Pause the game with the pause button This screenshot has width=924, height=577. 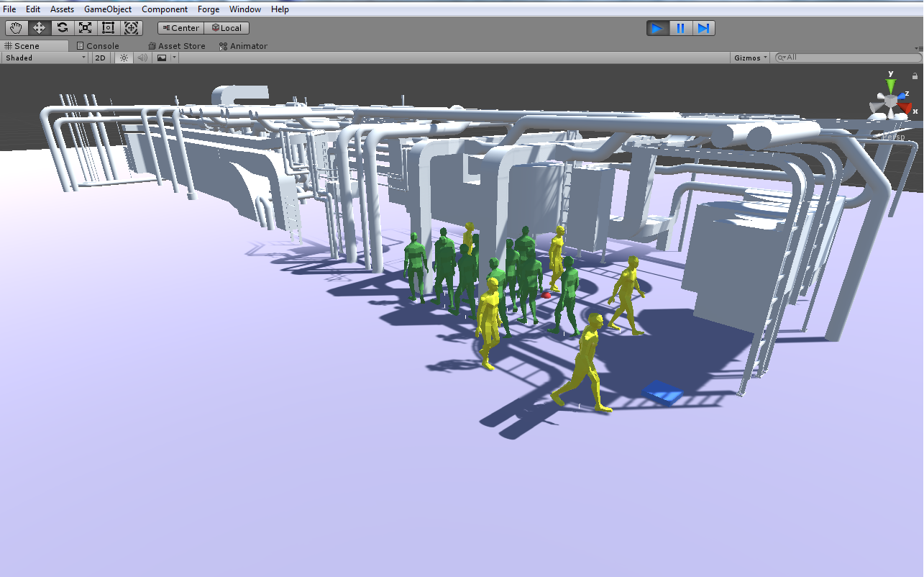[x=680, y=28]
